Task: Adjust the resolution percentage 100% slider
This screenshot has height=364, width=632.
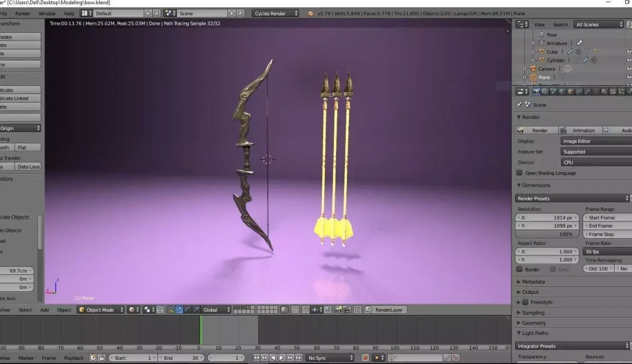Action: (x=547, y=234)
